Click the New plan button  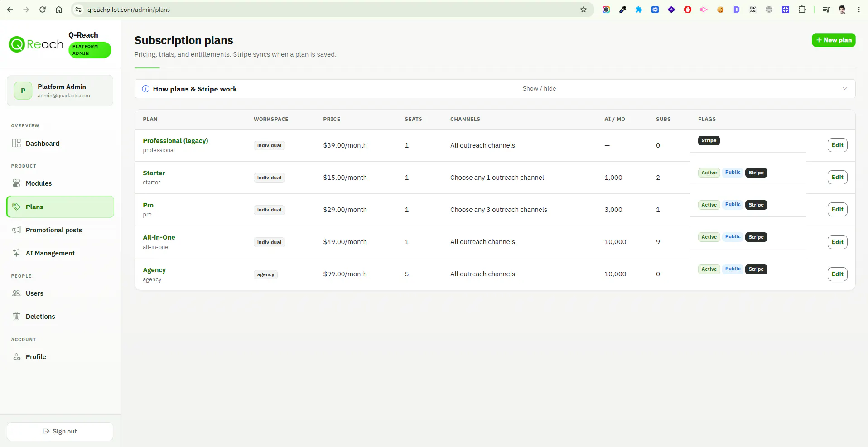834,40
